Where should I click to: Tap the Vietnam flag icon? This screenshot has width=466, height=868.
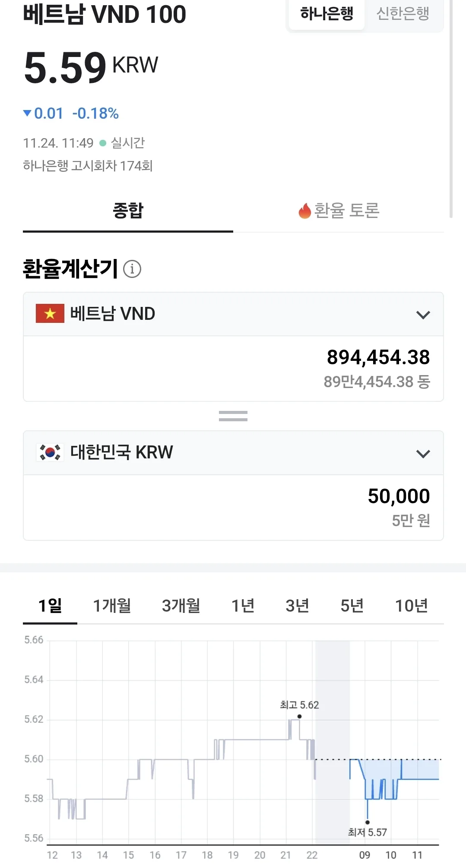tap(50, 313)
